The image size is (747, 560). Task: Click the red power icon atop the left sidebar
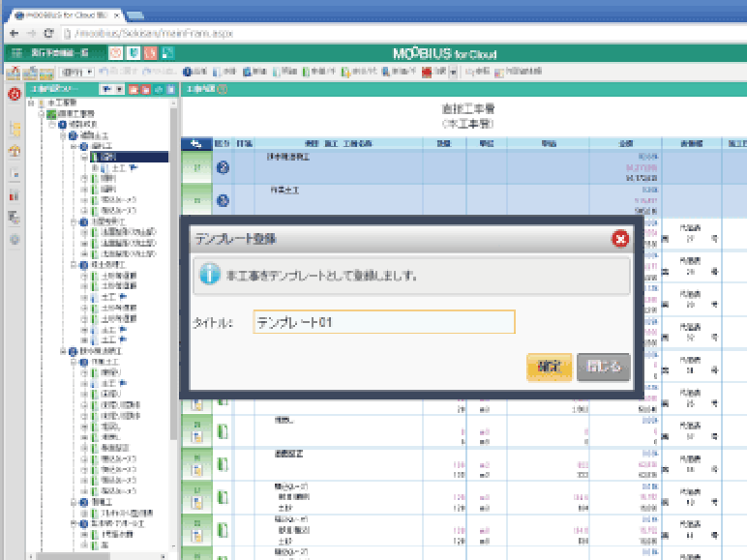(x=15, y=94)
